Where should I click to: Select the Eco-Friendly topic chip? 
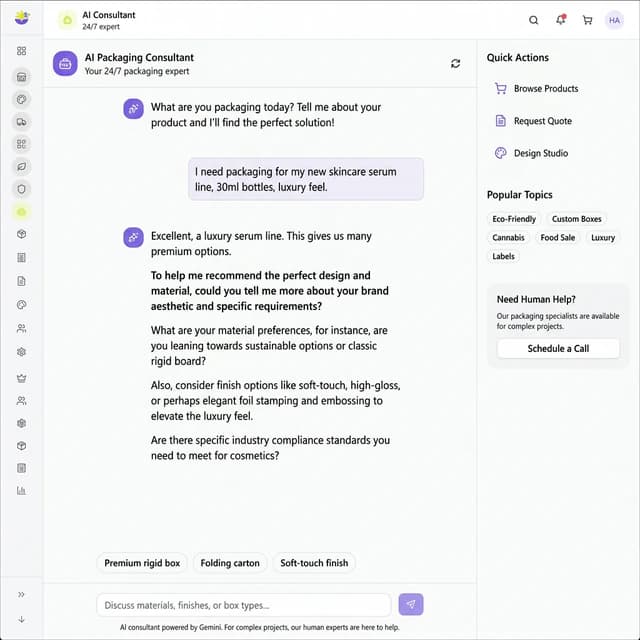pos(514,219)
